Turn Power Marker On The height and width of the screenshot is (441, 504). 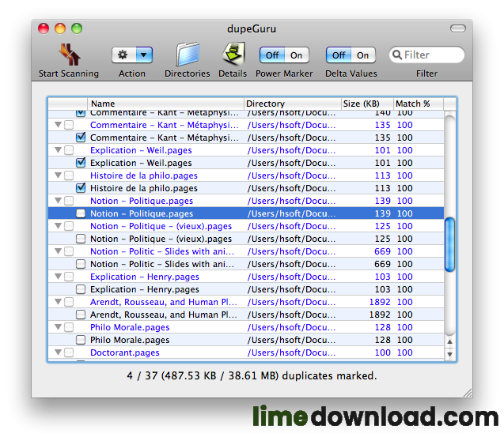click(x=297, y=55)
